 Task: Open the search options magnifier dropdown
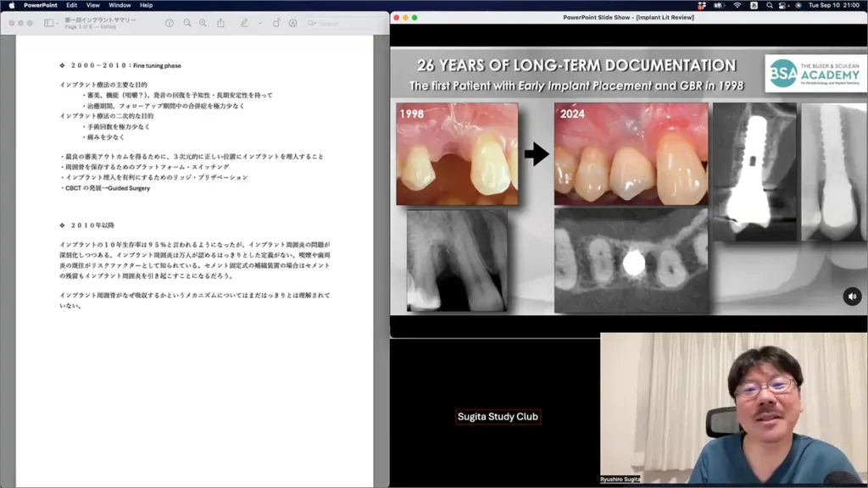coord(312,23)
